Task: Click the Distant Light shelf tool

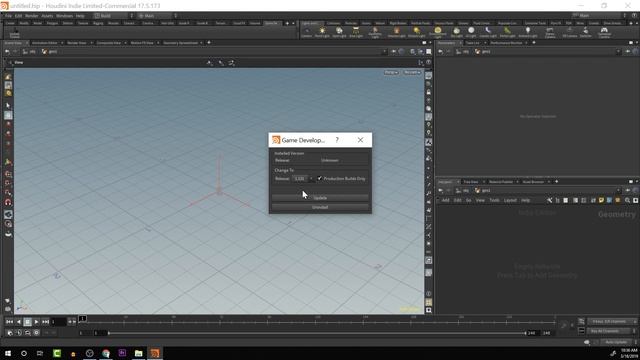Action: pos(416,32)
